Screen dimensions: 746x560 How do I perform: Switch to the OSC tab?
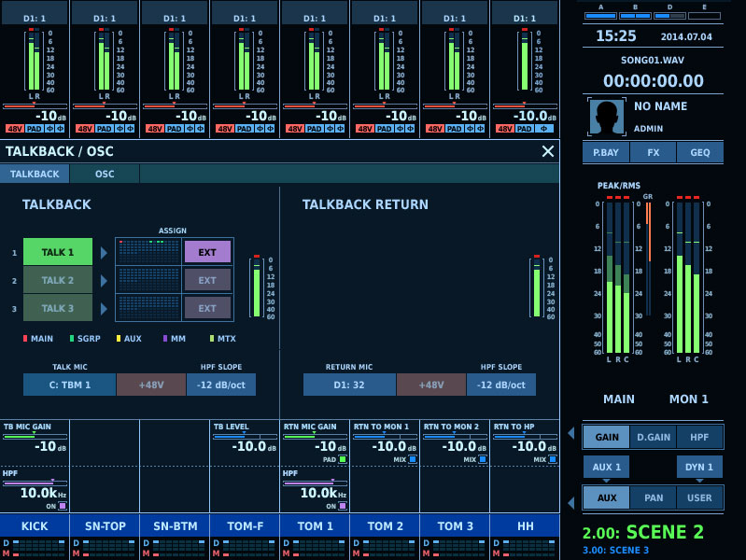[x=105, y=174]
